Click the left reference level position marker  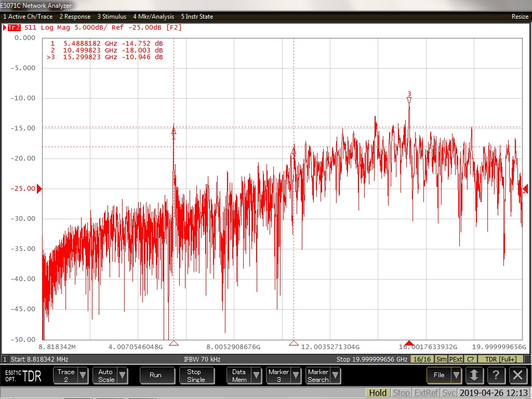click(x=39, y=189)
